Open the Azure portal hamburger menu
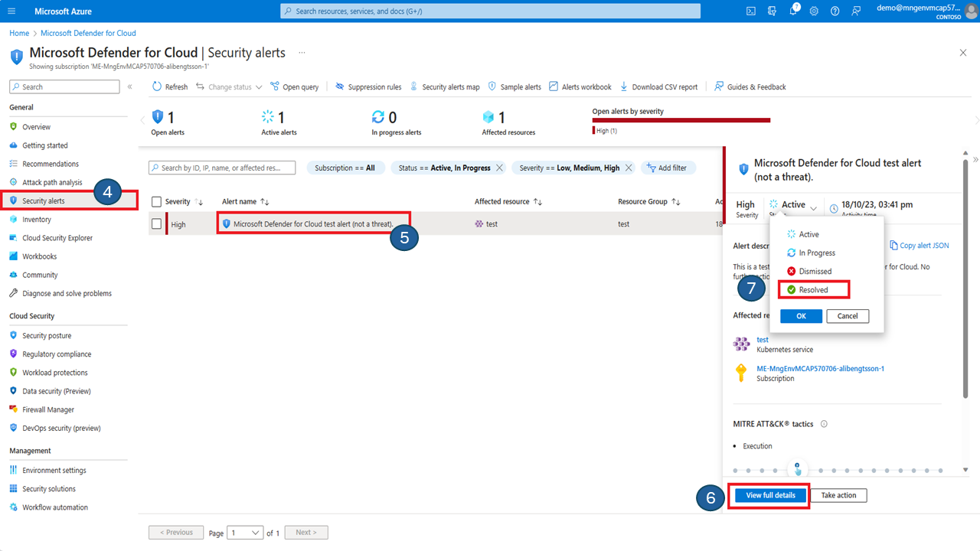 pos(11,11)
